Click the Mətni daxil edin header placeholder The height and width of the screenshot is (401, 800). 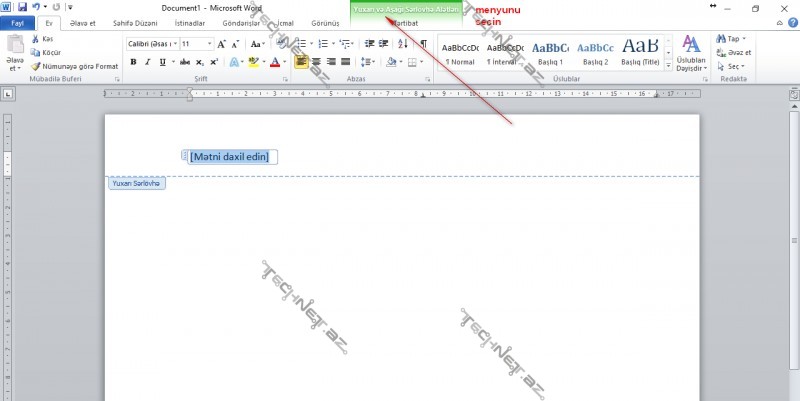tap(229, 157)
